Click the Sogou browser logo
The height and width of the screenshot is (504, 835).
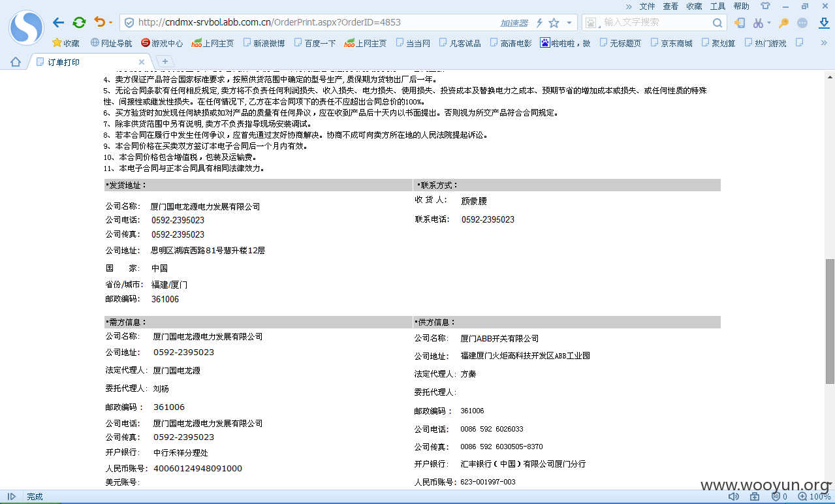(x=26, y=26)
